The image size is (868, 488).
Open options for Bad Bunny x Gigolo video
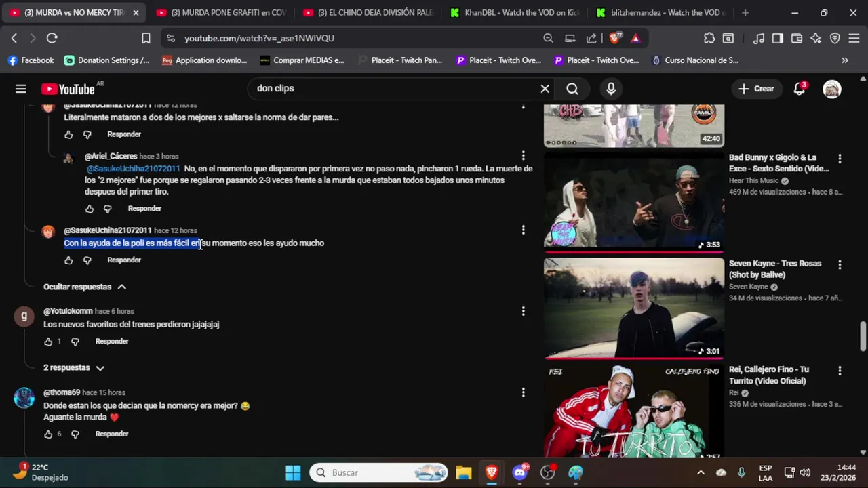(x=840, y=159)
